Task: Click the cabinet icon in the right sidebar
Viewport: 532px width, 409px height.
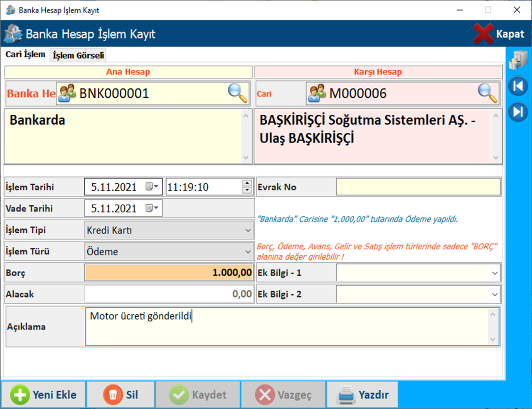Action: (x=518, y=60)
